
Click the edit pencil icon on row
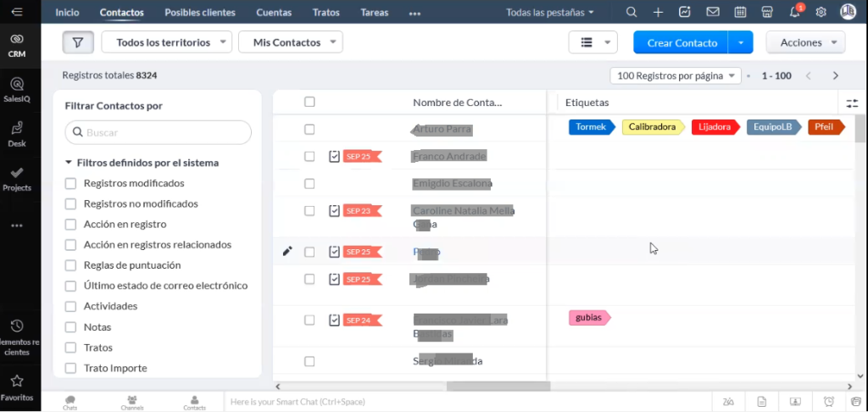(287, 252)
